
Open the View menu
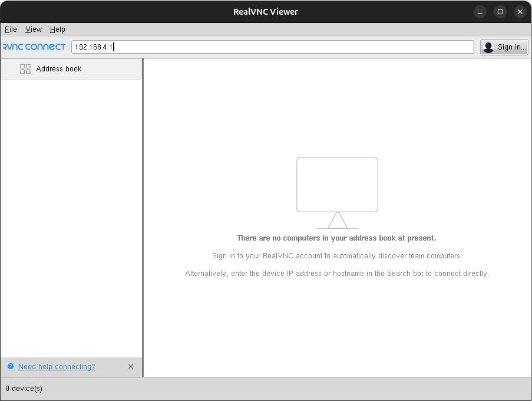(34, 29)
